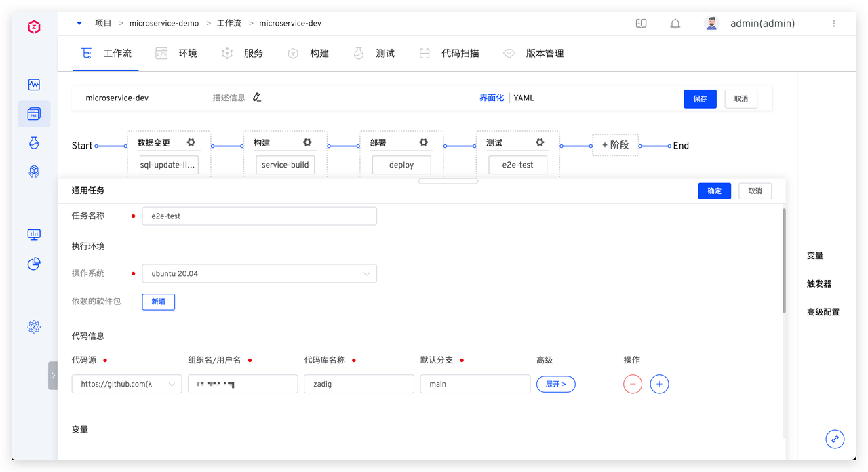Viewport: 868px width, 472px height.
Task: Open the system settings gear in sidebar
Action: pyautogui.click(x=34, y=327)
